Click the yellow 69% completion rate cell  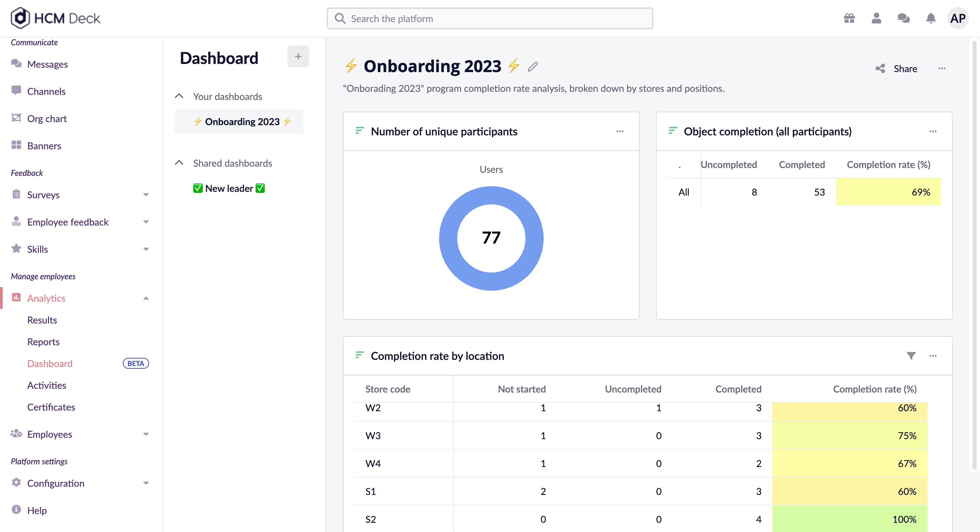click(x=888, y=192)
